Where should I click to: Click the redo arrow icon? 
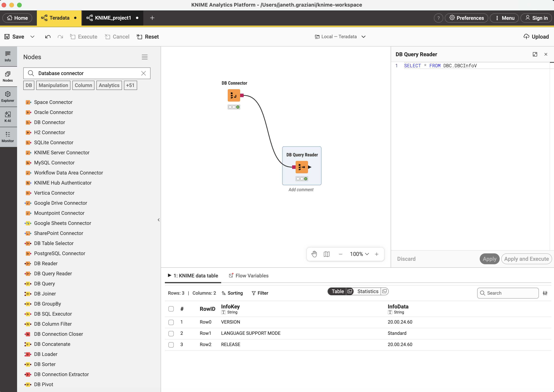[60, 37]
